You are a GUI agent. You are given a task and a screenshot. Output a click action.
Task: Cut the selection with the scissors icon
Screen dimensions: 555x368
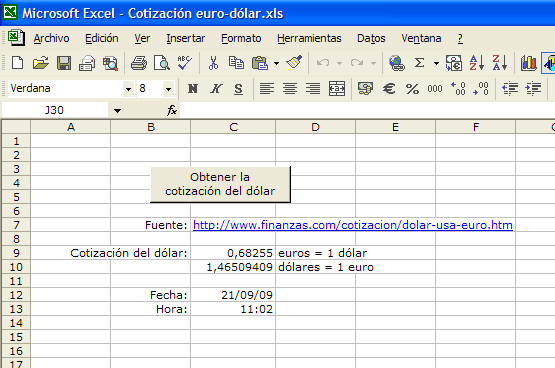213,63
